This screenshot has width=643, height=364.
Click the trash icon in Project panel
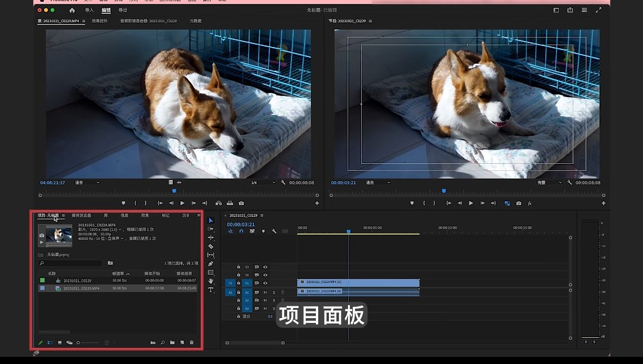point(191,343)
